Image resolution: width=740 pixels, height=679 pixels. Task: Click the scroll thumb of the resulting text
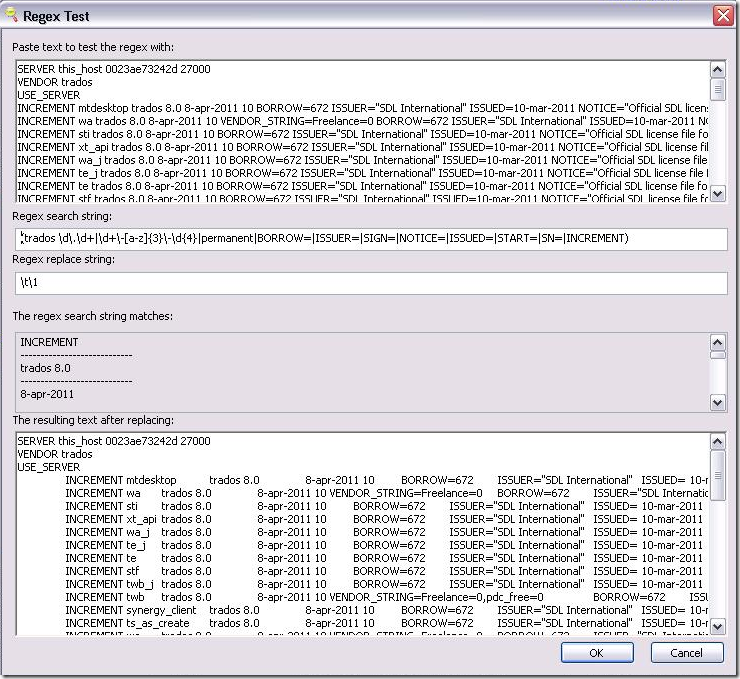[718, 475]
